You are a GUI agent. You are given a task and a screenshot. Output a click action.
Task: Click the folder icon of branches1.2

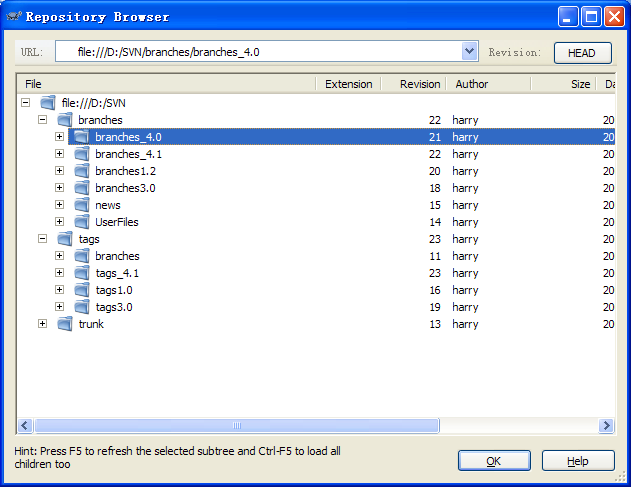pyautogui.click(x=82, y=171)
